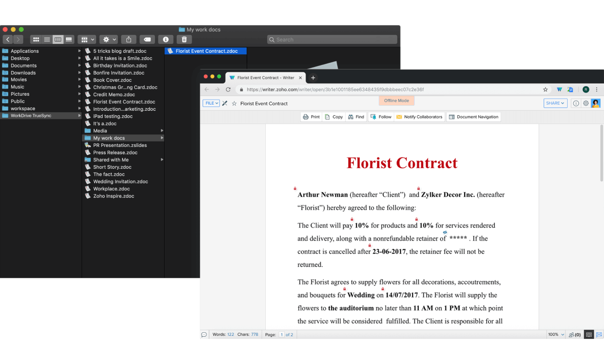Click the browser reload icon

tap(228, 89)
